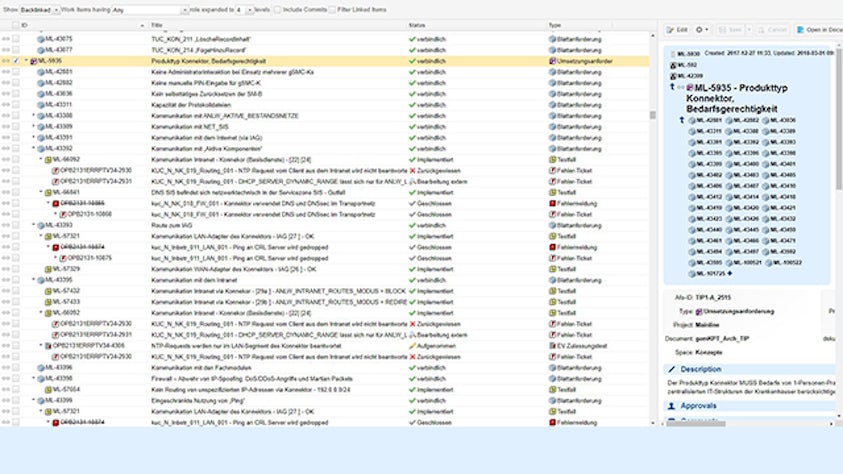The image size is (843, 474).
Task: Select the 'Kapazität der Protokolldateien' title cell
Action: click(191, 105)
